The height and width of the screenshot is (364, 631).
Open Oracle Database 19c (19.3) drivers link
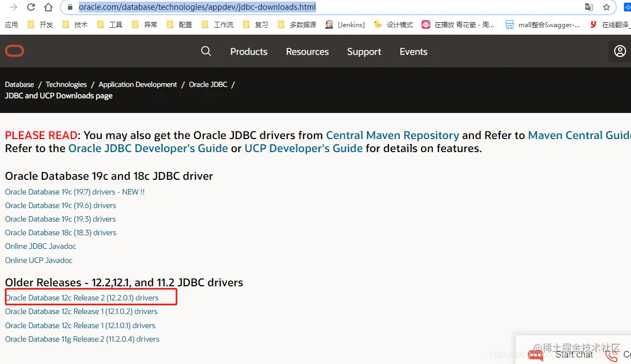tap(60, 219)
